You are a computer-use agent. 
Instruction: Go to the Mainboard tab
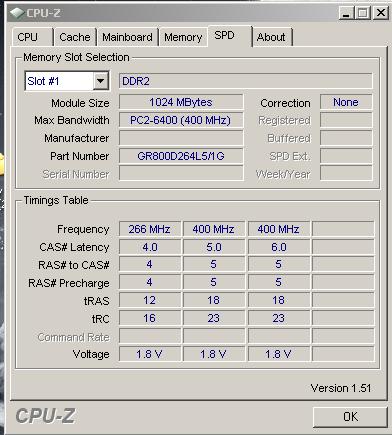pyautogui.click(x=127, y=37)
